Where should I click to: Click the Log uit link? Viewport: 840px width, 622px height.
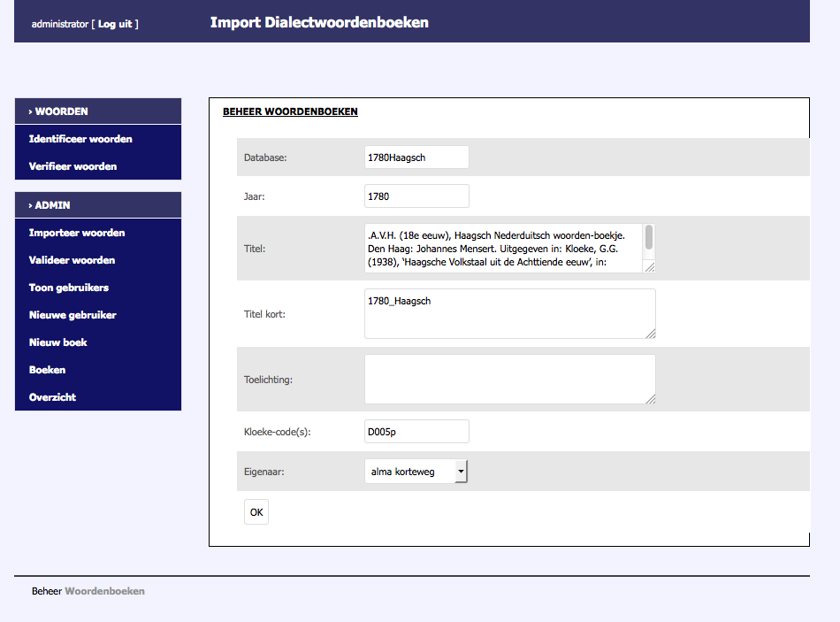pyautogui.click(x=115, y=24)
